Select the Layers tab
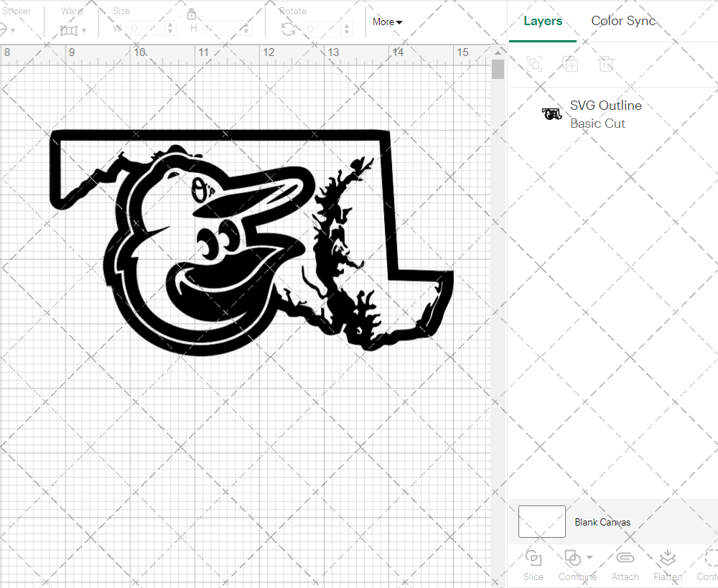This screenshot has height=588, width=718. [543, 21]
